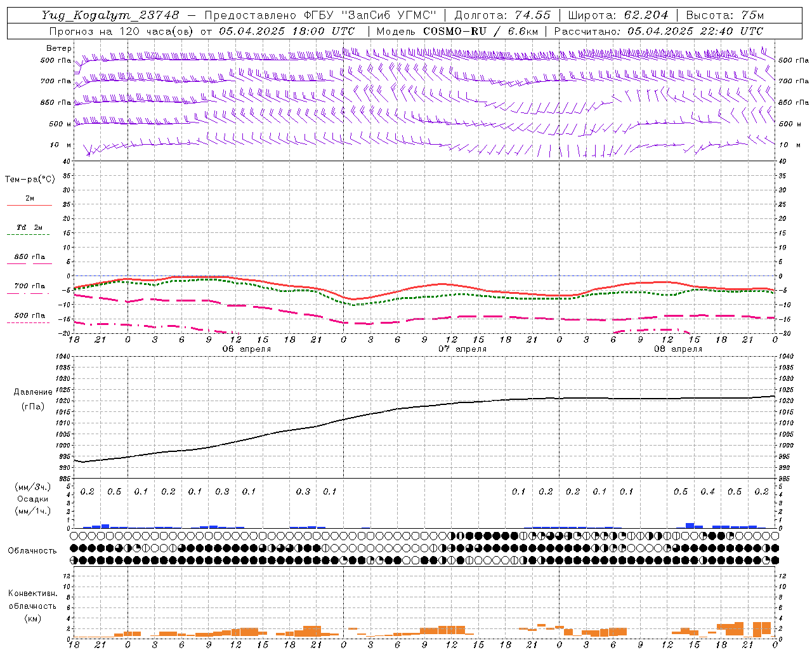Click the solid line sample under the 2м legend
This screenshot has width=812, height=650.
pos(29,205)
